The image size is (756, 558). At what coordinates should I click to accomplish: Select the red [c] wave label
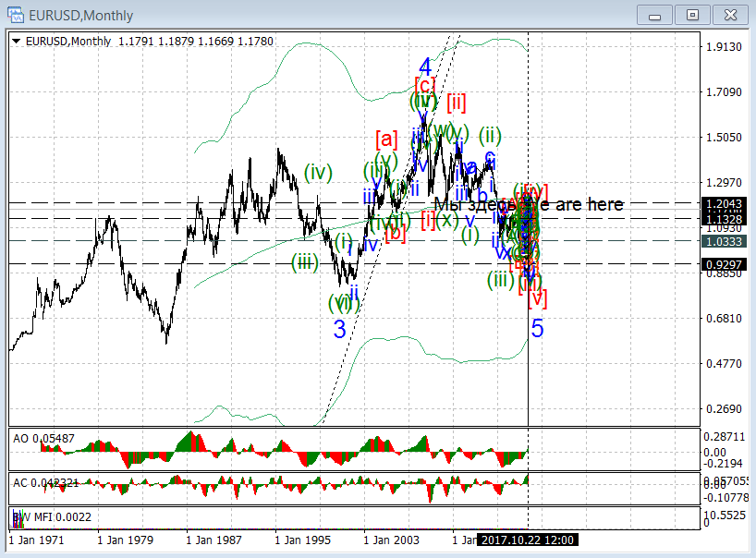click(x=425, y=85)
